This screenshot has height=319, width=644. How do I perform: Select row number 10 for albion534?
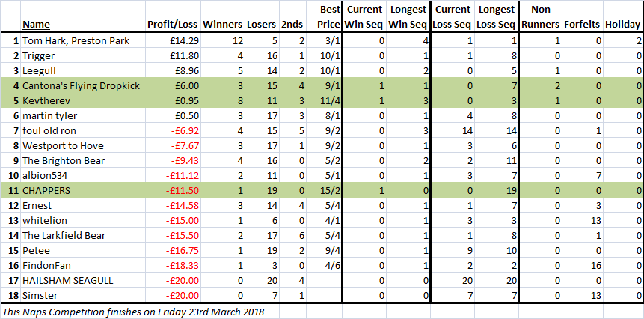click(11, 176)
